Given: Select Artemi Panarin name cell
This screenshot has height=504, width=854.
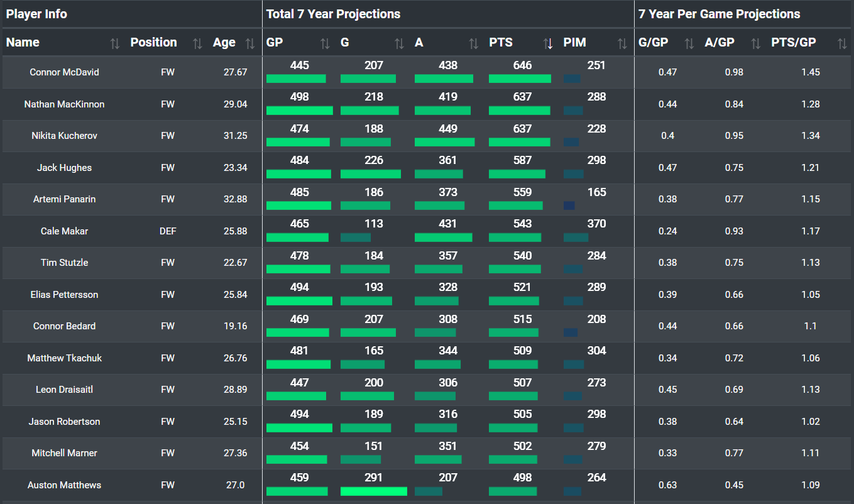Looking at the screenshot, I should click(64, 199).
